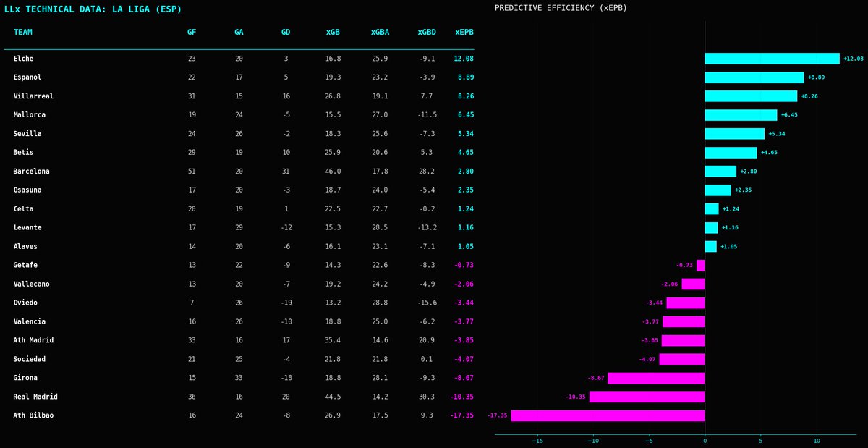Click the -3.44 bar value label
The image size is (868, 448).
(654, 303)
